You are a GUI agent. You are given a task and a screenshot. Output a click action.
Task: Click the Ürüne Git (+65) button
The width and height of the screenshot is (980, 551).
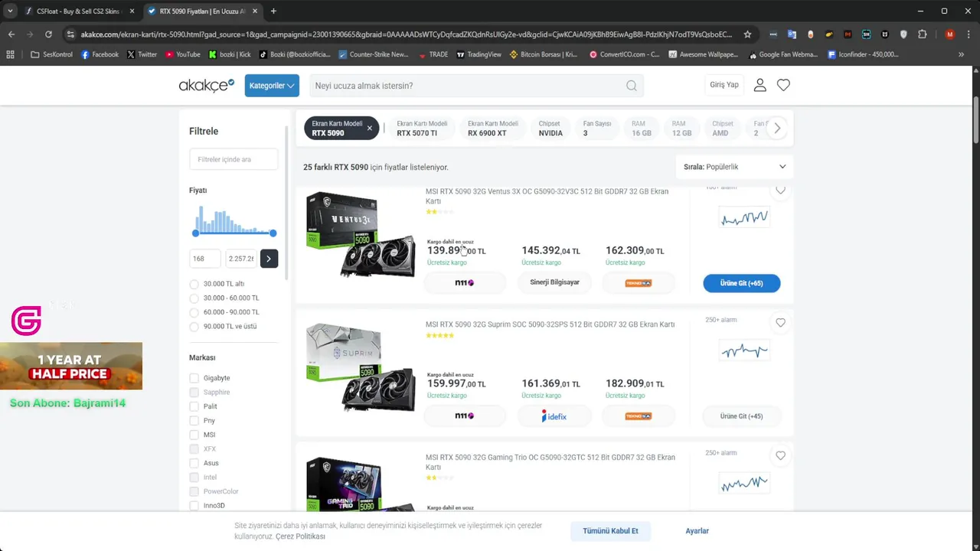(x=742, y=283)
